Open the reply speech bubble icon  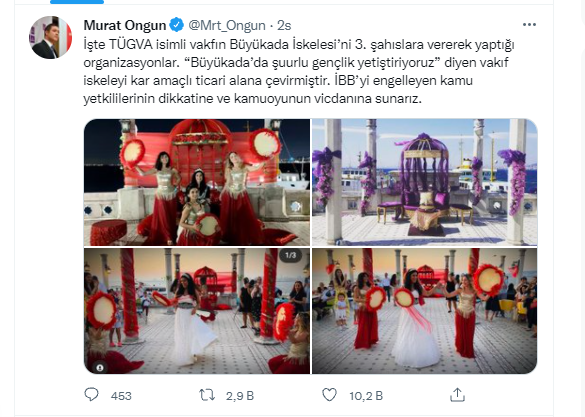[91, 395]
